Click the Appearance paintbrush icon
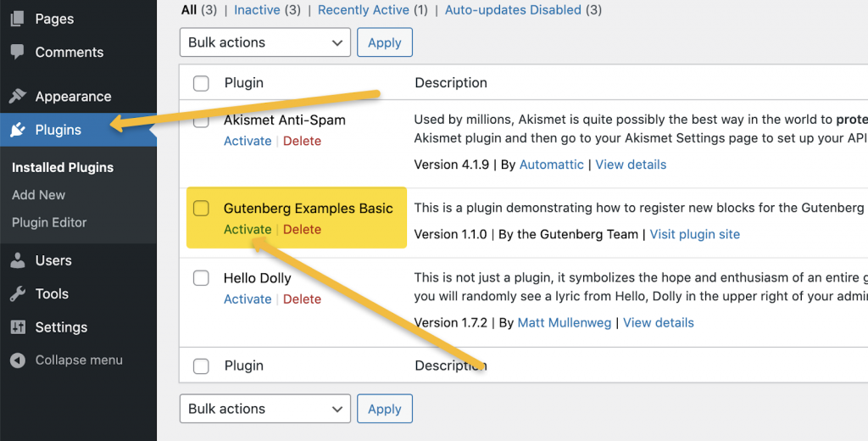This screenshot has width=868, height=441. [x=18, y=96]
